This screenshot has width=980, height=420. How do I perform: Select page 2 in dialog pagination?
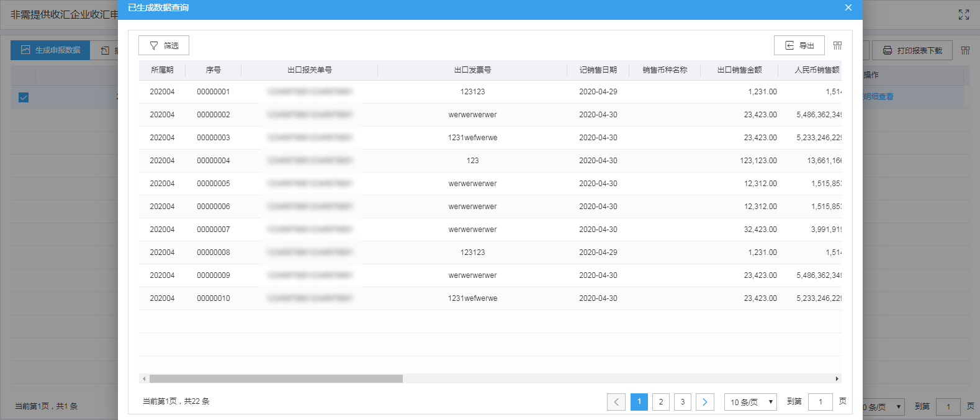click(661, 402)
